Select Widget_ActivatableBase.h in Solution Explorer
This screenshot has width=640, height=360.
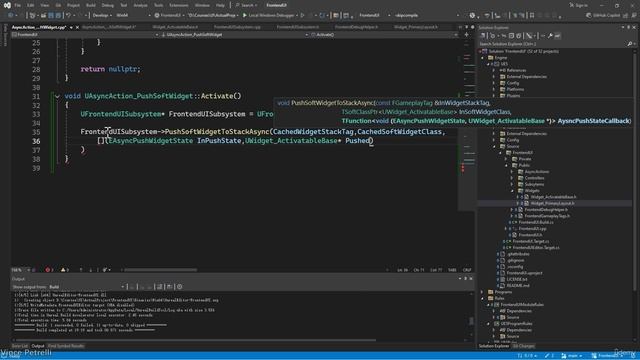tap(553, 197)
